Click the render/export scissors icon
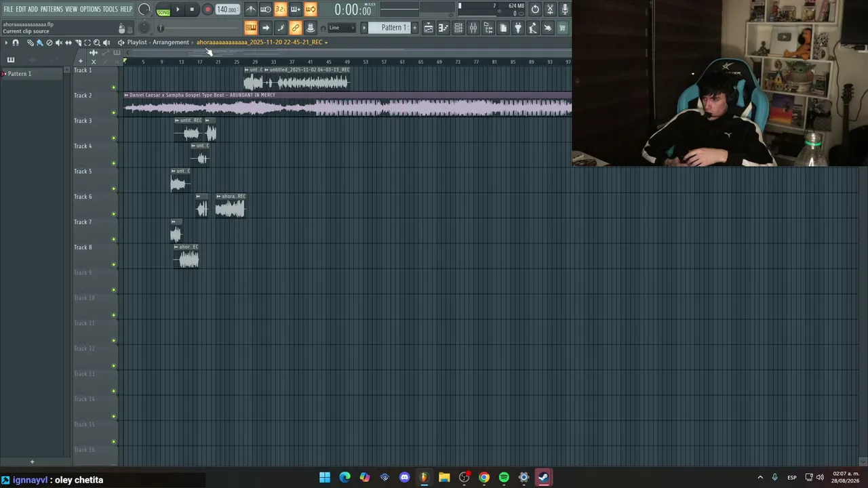868x488 pixels. [550, 9]
